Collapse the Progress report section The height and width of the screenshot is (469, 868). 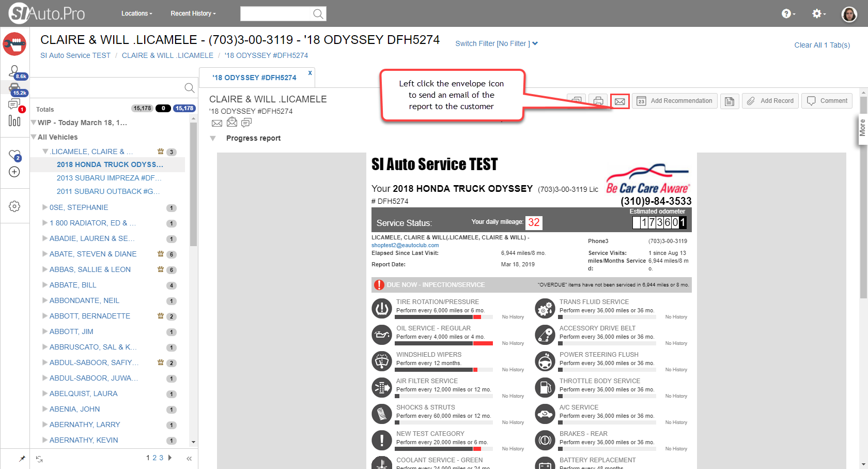tap(213, 139)
